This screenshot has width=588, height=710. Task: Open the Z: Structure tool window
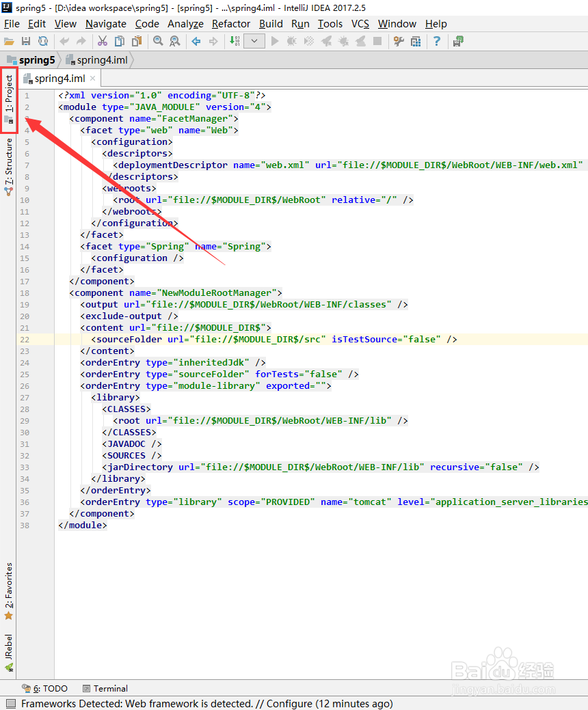(x=9, y=167)
